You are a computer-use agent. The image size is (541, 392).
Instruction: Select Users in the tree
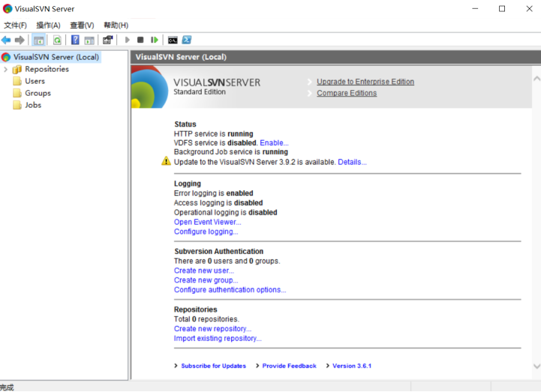(35, 81)
